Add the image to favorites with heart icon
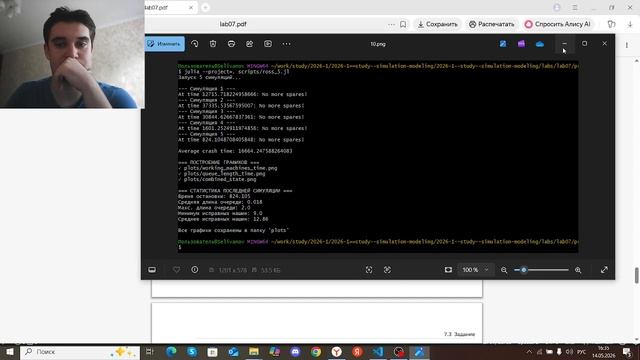 click(x=176, y=270)
